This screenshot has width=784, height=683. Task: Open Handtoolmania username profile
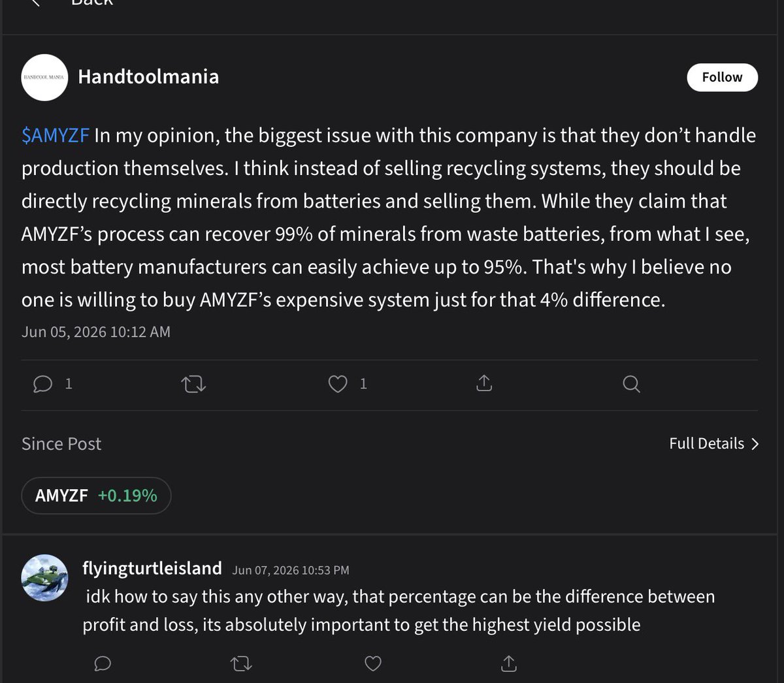click(148, 76)
